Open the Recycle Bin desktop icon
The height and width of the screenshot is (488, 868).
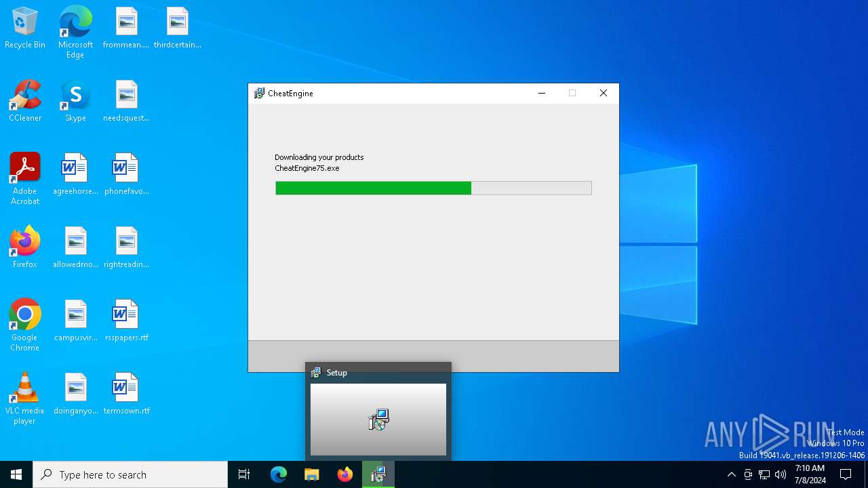[x=25, y=28]
